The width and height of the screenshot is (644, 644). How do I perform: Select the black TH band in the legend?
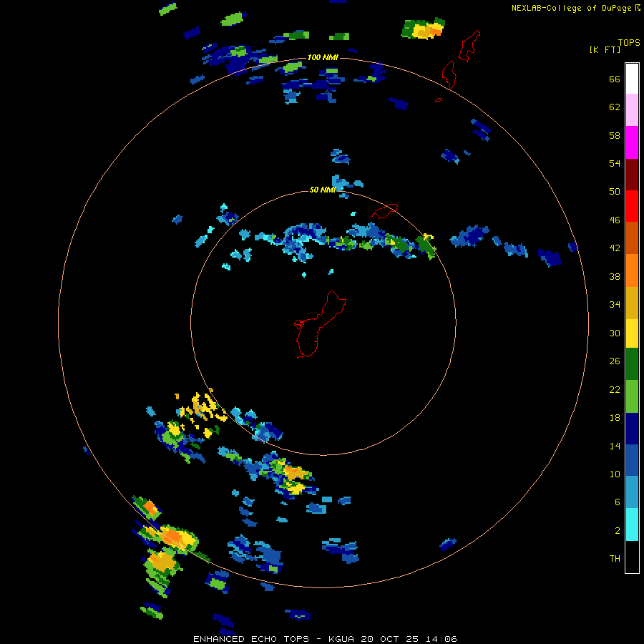click(x=632, y=557)
